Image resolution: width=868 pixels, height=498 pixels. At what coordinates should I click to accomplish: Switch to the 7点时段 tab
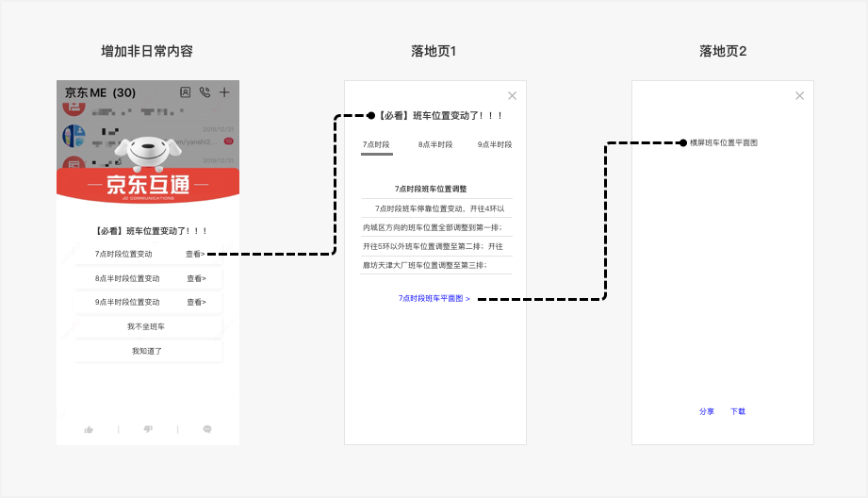click(376, 144)
